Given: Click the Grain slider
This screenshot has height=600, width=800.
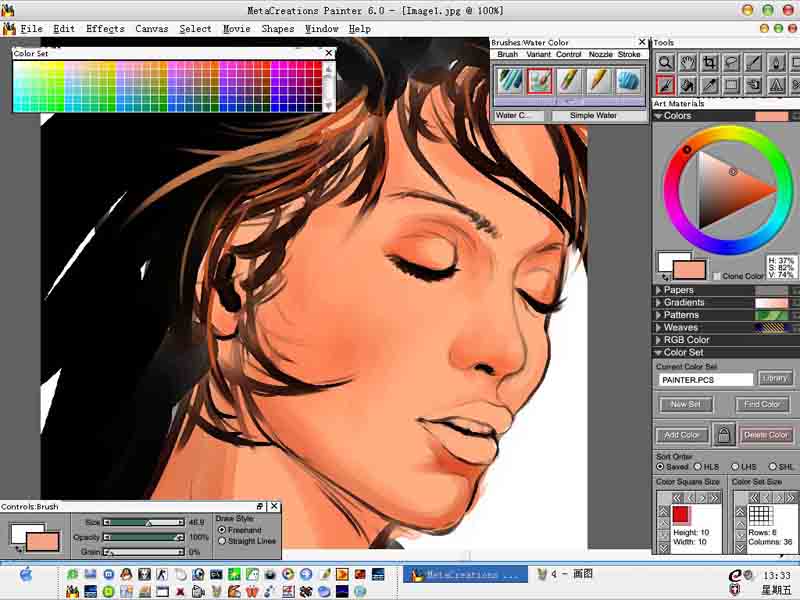Looking at the screenshot, I should pos(143,552).
